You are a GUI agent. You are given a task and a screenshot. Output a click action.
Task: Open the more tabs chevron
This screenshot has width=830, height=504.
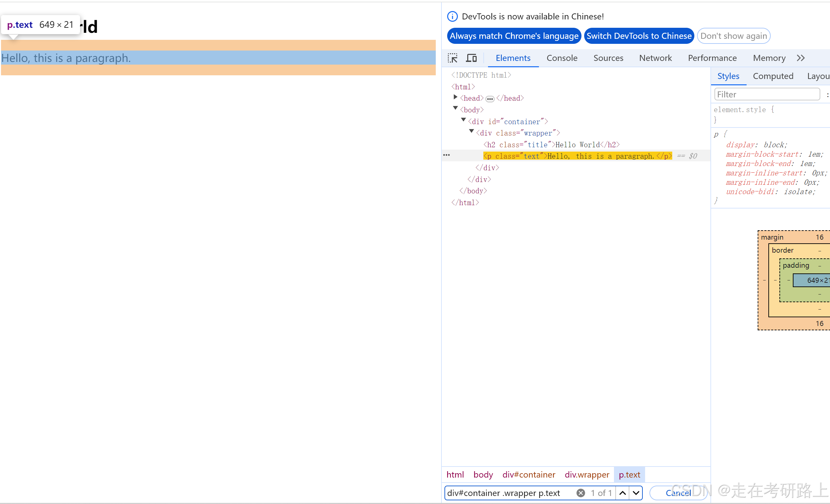(801, 58)
